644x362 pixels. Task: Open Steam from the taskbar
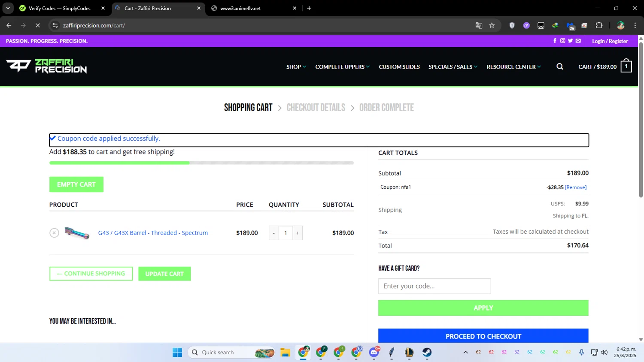[427, 352]
